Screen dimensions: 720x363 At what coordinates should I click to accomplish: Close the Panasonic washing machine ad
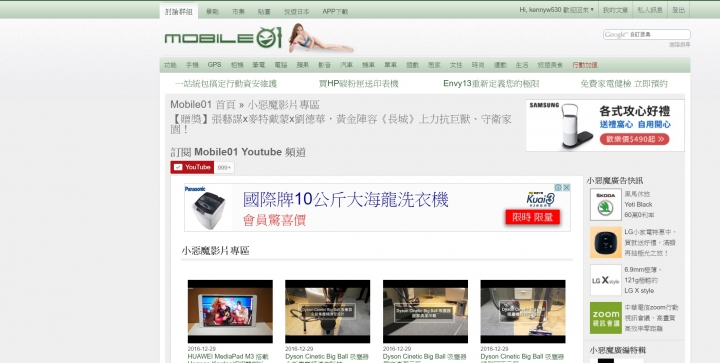567,187
